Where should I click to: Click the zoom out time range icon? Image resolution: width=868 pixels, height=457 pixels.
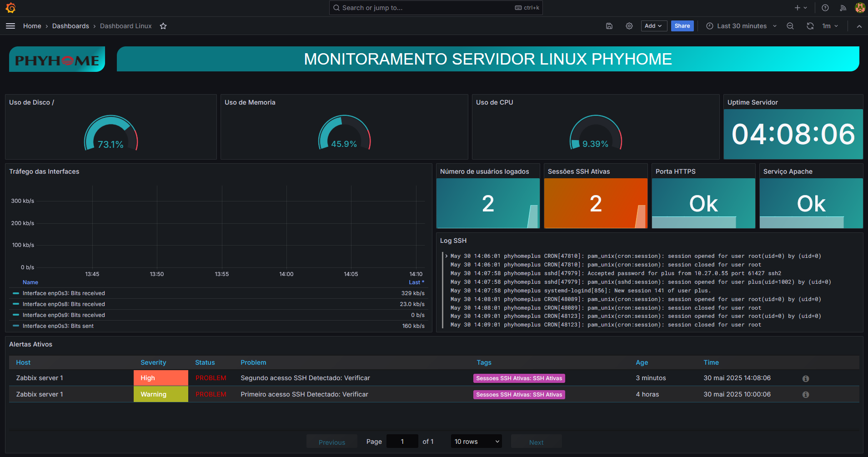pyautogui.click(x=790, y=26)
